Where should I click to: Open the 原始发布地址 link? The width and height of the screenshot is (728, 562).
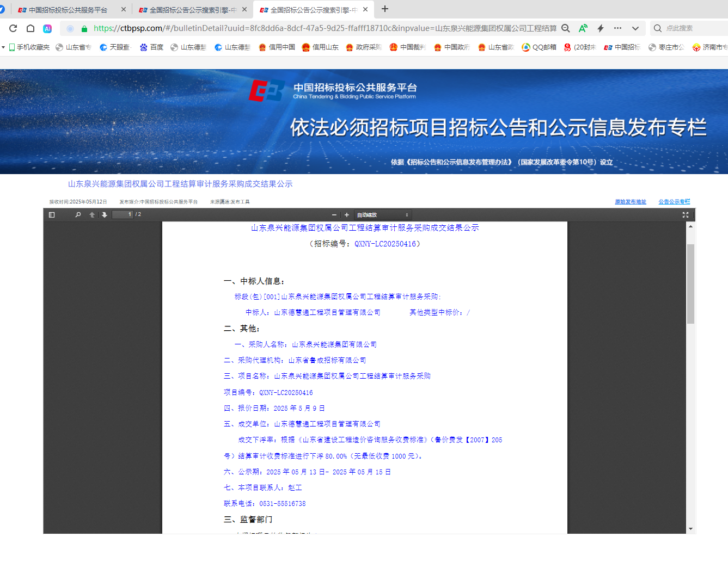(x=631, y=202)
